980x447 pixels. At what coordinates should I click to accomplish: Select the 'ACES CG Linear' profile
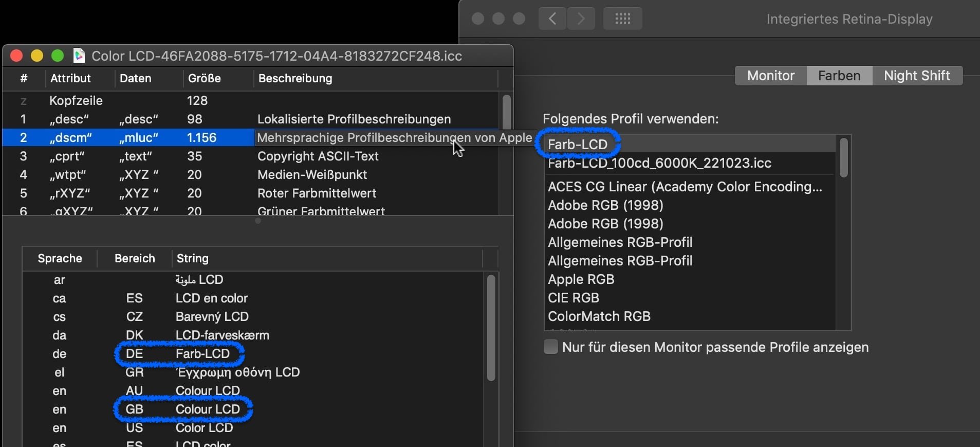690,187
